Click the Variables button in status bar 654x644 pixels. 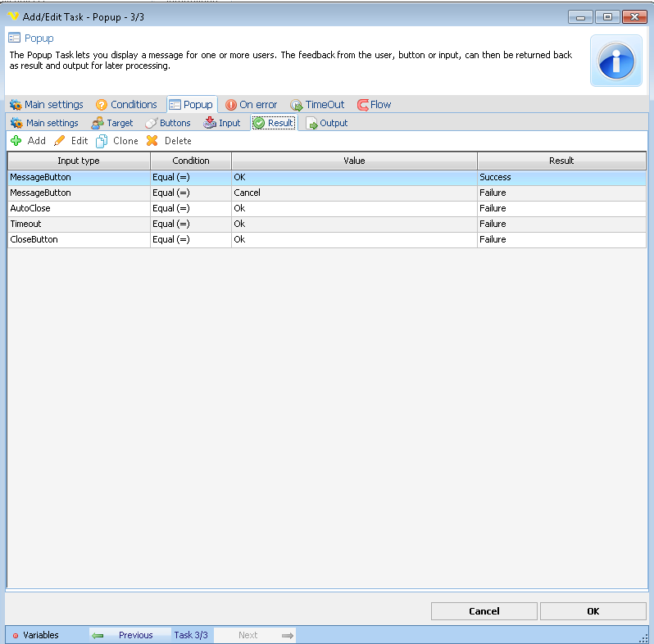point(36,635)
